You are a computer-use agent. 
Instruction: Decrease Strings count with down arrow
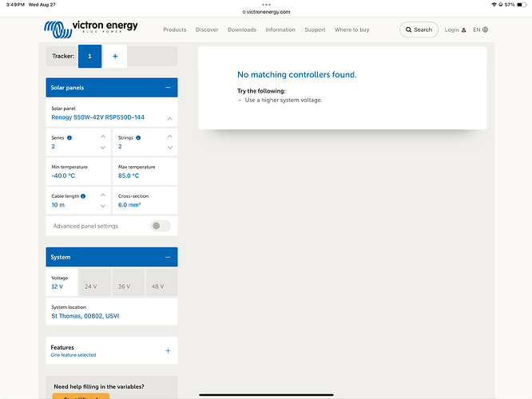pos(170,148)
